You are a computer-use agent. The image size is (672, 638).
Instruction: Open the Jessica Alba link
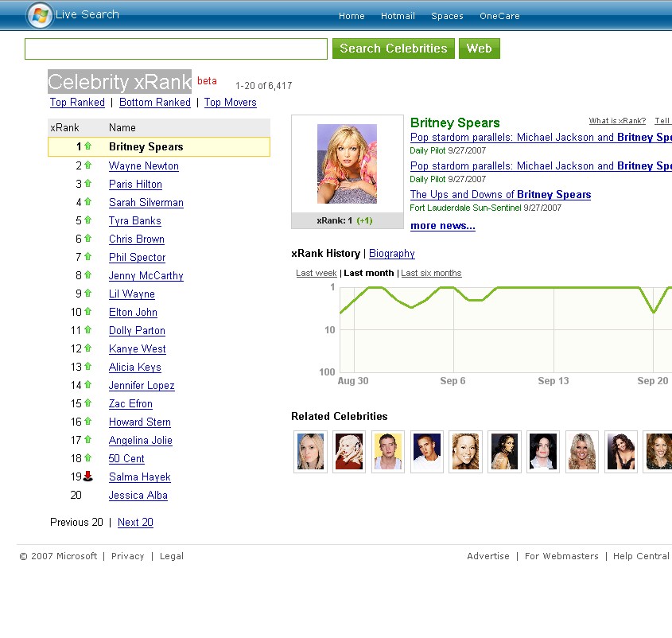click(138, 496)
